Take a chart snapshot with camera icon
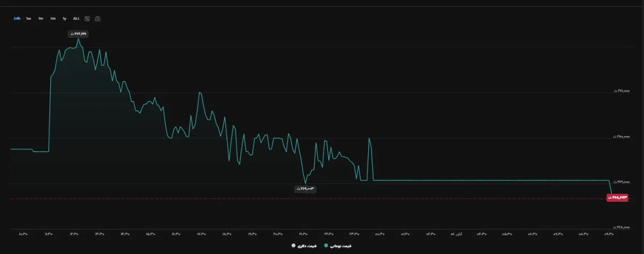The height and width of the screenshot is (254, 644). pos(98,18)
